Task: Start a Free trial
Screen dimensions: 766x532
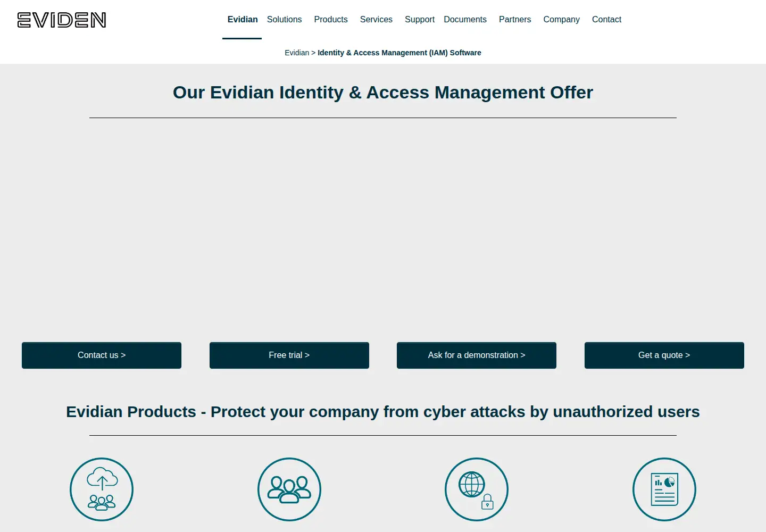Action: (289, 355)
